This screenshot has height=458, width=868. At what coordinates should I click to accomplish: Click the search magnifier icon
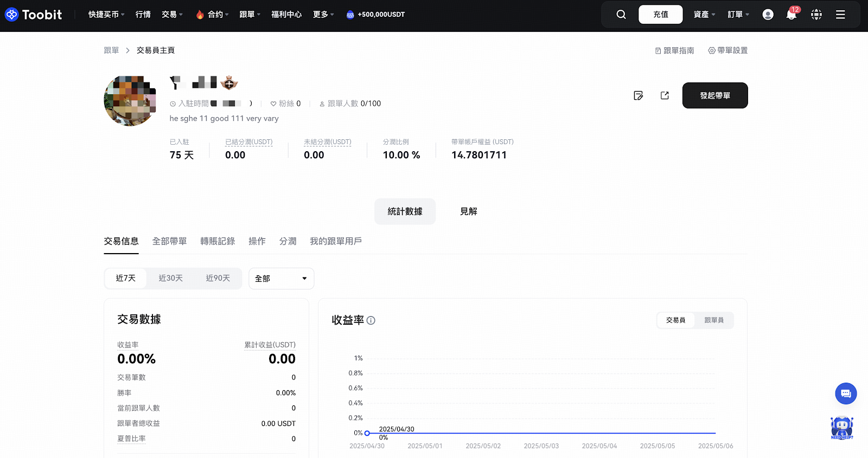[621, 15]
